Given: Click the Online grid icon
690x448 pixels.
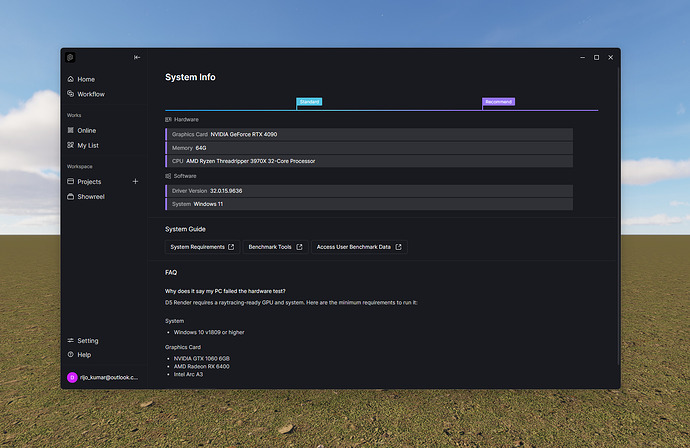Looking at the screenshot, I should pyautogui.click(x=70, y=130).
